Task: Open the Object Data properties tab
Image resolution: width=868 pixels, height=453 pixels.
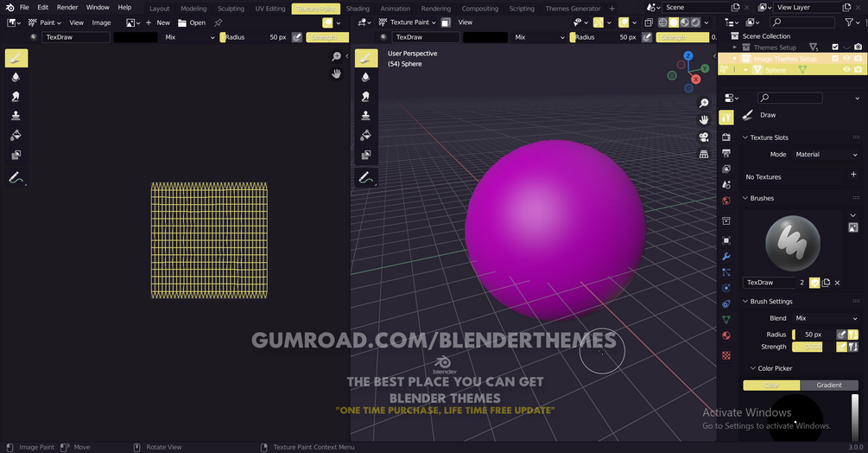Action: point(726,320)
